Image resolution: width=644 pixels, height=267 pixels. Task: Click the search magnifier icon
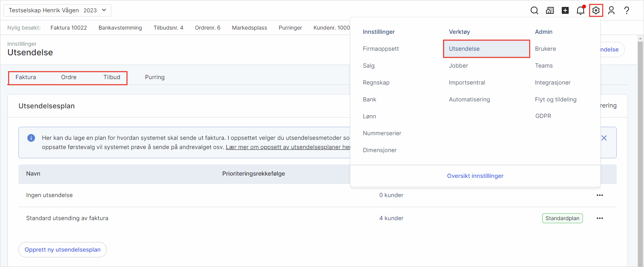pyautogui.click(x=534, y=11)
